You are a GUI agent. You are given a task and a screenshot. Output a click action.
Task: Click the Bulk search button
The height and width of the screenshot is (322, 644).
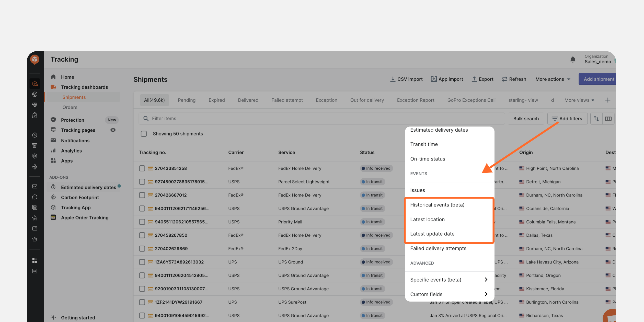[x=526, y=119]
